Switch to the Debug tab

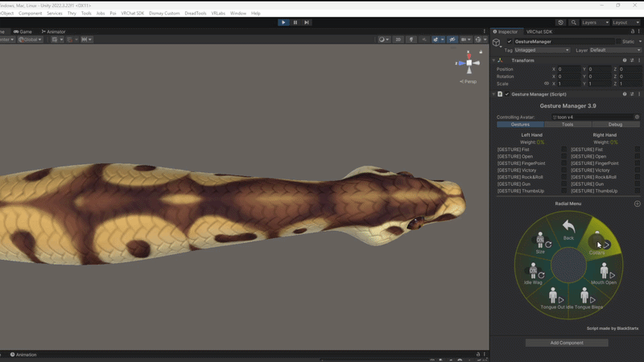tap(615, 125)
